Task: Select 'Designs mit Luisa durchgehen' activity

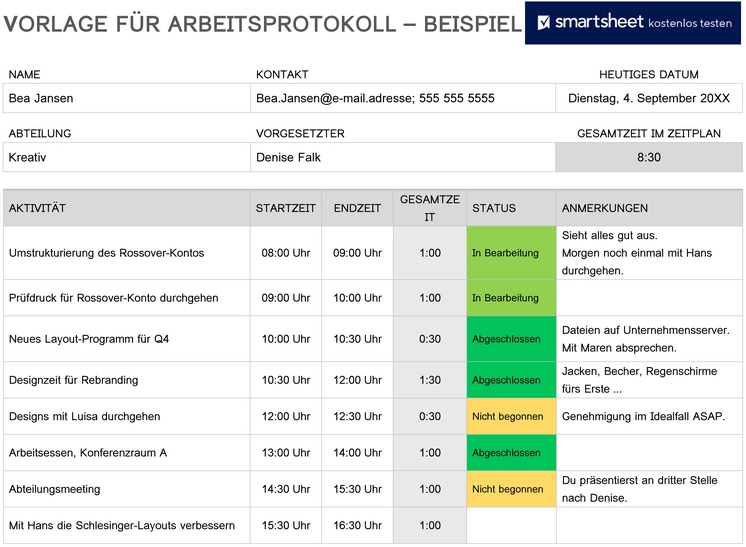Action: (x=127, y=417)
